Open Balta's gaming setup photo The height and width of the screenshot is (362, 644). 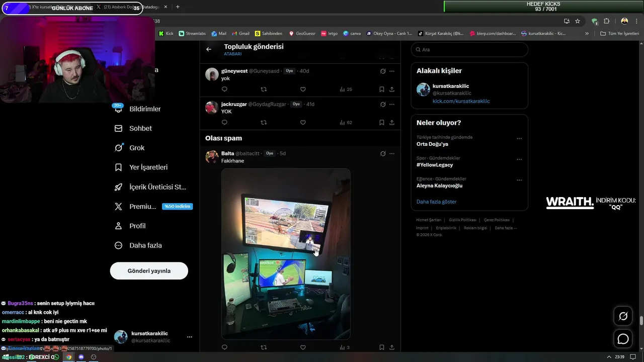286,254
